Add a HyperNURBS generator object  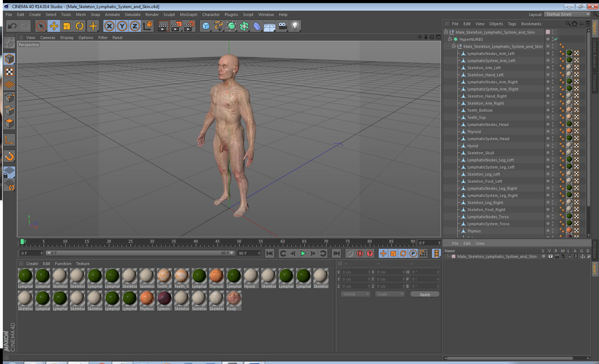(231, 26)
